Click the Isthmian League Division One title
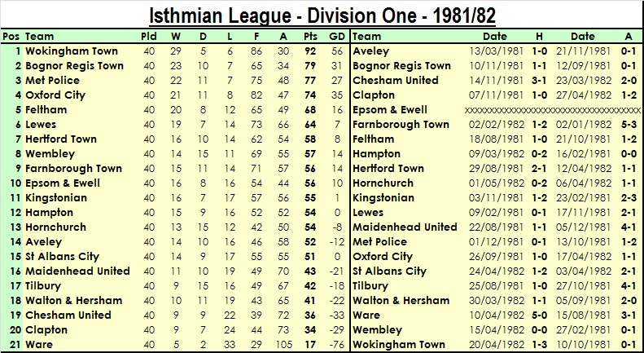Viewport: 644px width, 353px height. coord(323,15)
